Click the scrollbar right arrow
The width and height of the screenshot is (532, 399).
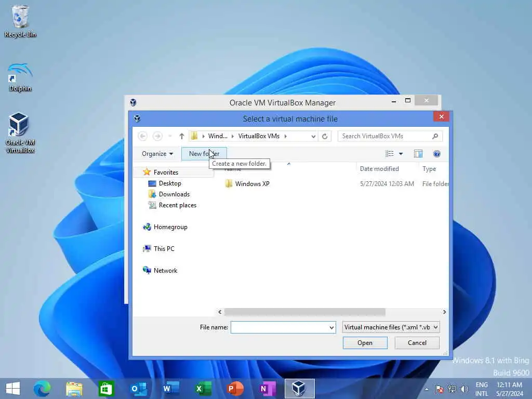point(444,312)
